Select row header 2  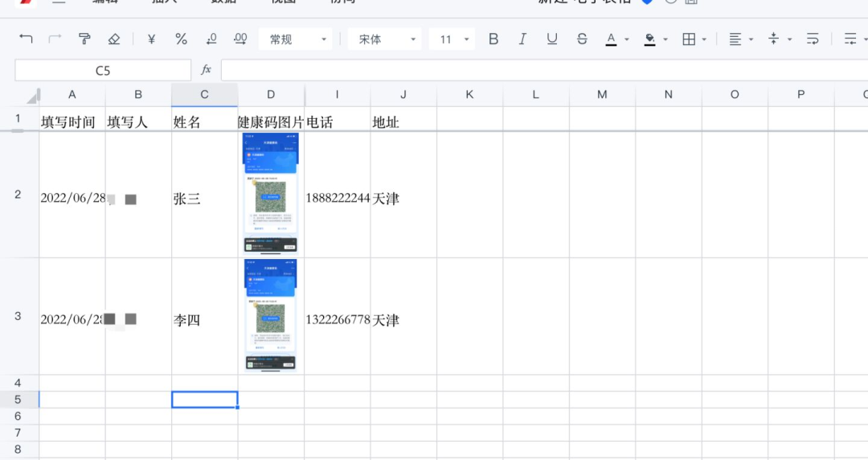18,195
